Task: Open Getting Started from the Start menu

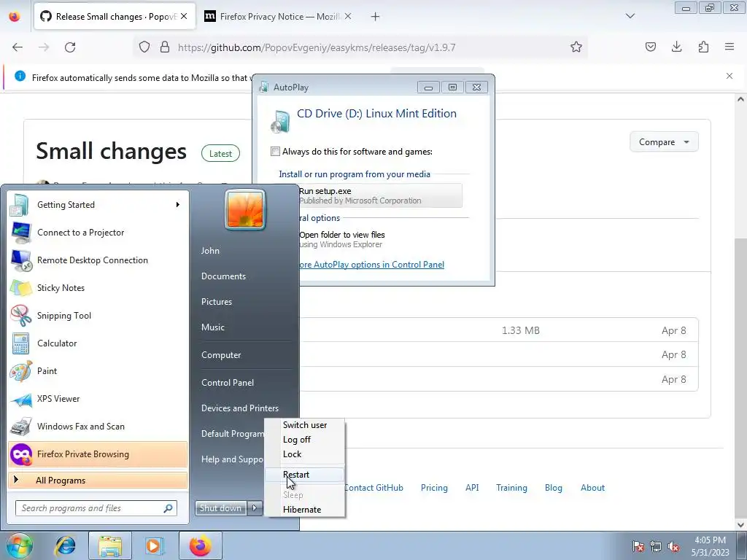Action: [x=98, y=205]
